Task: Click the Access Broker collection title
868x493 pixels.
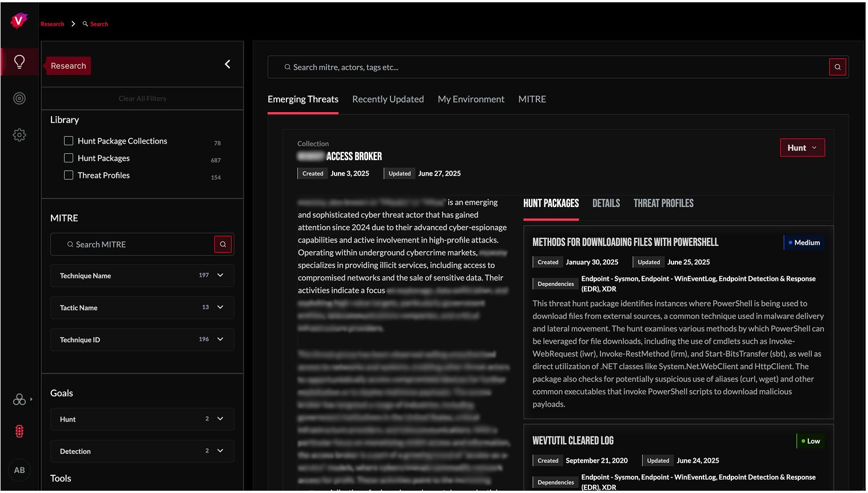Action: [x=340, y=156]
